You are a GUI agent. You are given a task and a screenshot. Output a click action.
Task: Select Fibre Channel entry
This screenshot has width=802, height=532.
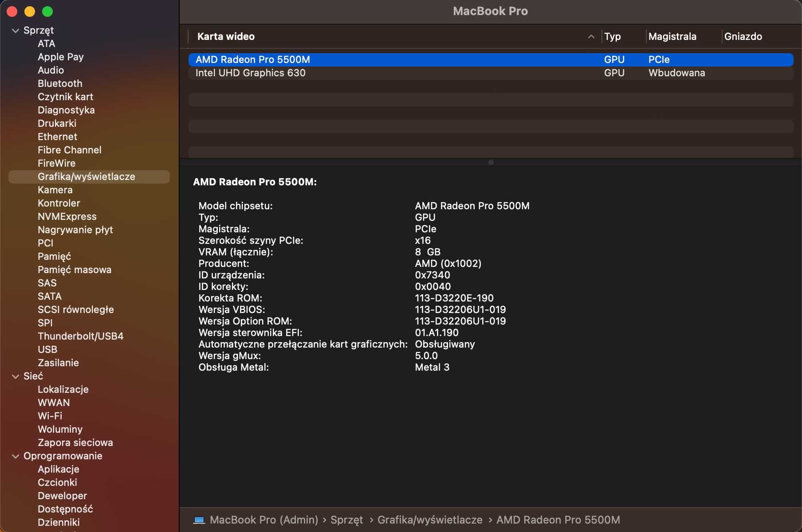(x=70, y=150)
